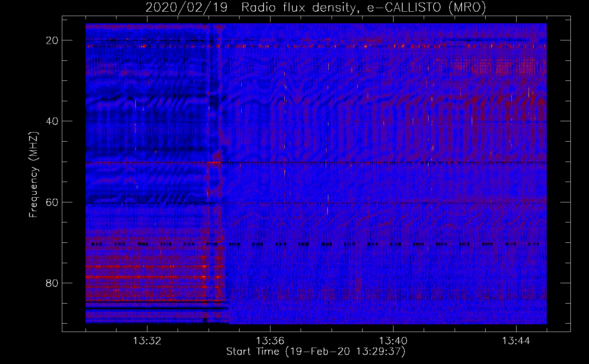Click the 40 MHz frequency tick label

52,121
